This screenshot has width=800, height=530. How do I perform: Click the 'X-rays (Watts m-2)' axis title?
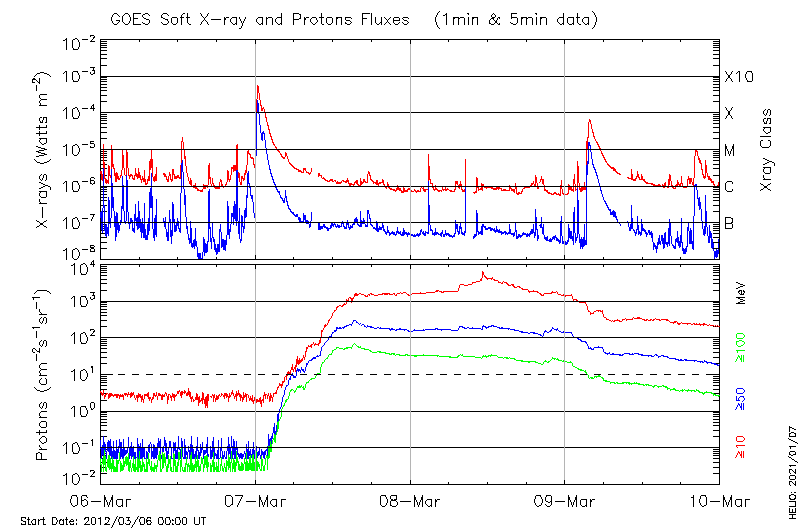44,149
